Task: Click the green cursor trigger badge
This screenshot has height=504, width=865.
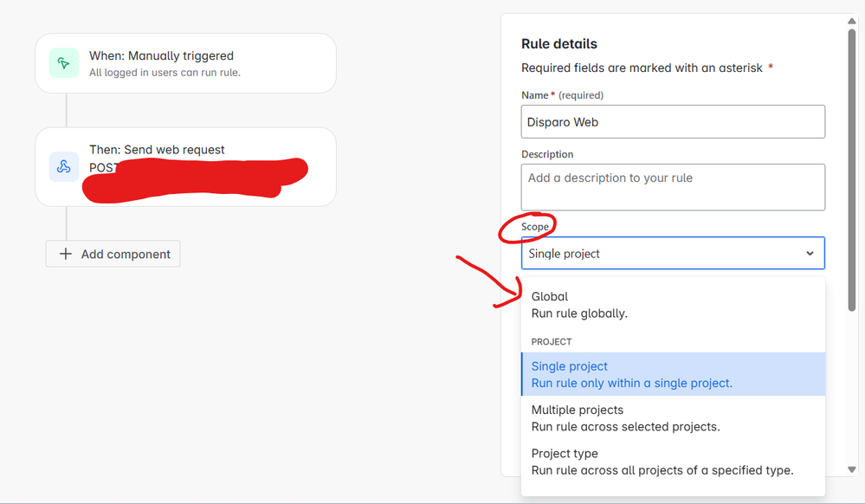Action: (x=63, y=62)
